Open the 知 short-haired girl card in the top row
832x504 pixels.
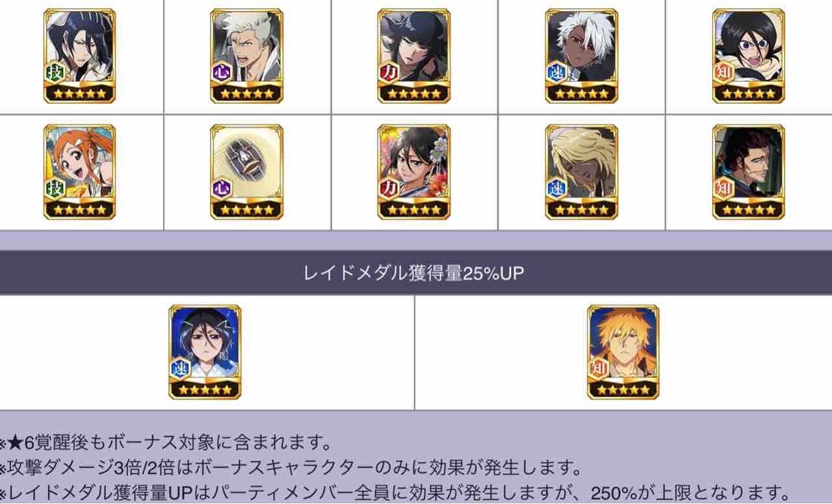pos(749,56)
